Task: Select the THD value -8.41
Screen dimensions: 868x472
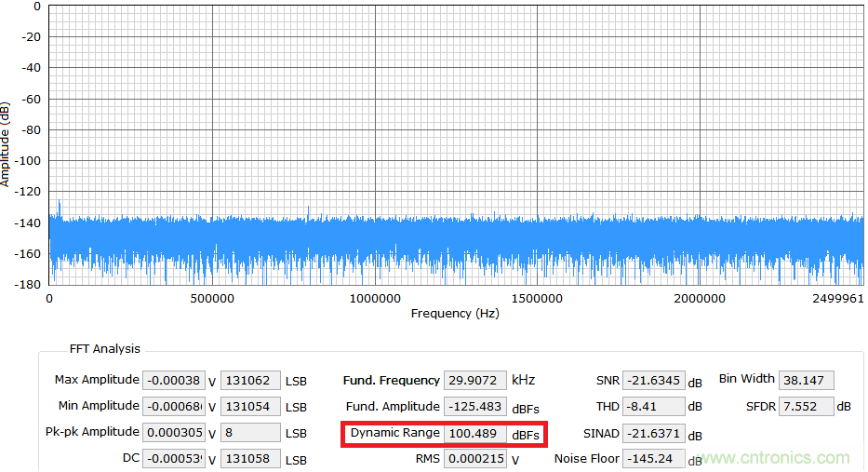Action: [x=653, y=407]
